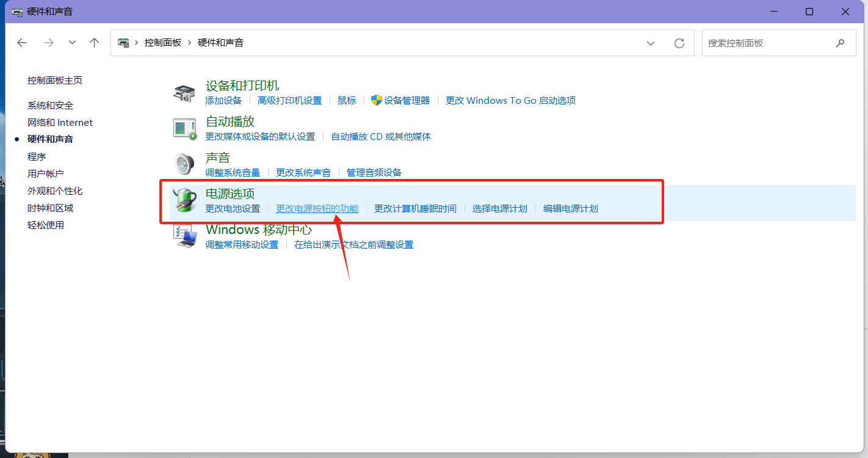Image resolution: width=868 pixels, height=458 pixels.
Task: Click the search magnifier icon
Action: [x=840, y=43]
